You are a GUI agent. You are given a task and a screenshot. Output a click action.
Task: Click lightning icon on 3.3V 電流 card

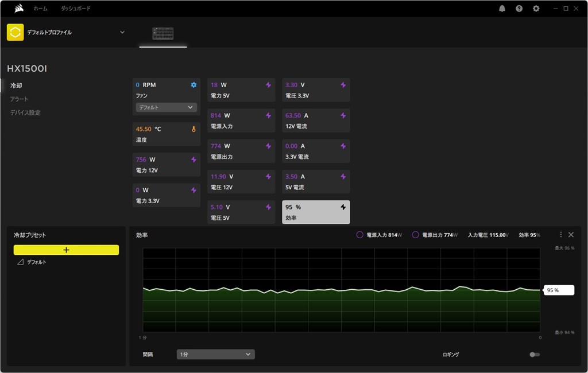click(343, 146)
